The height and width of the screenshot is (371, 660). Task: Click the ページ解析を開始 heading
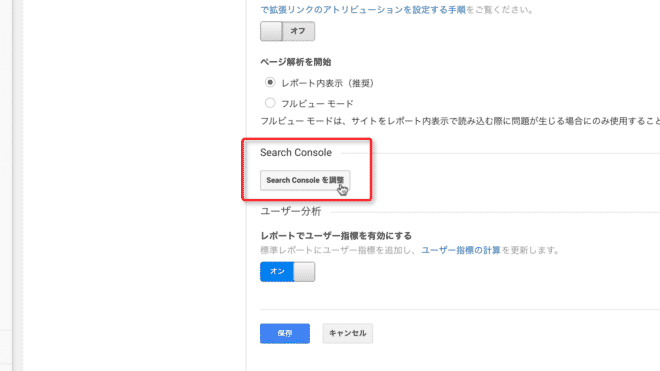point(295,62)
